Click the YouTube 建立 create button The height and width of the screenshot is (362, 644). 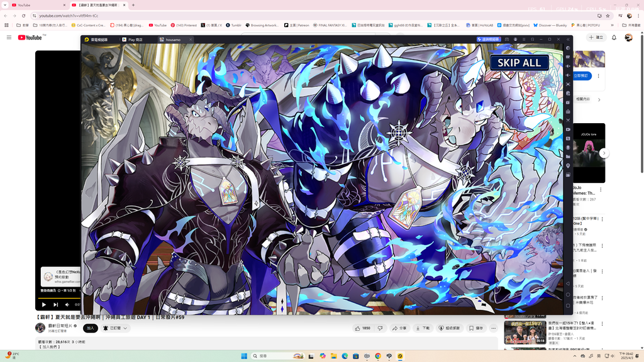coord(596,37)
